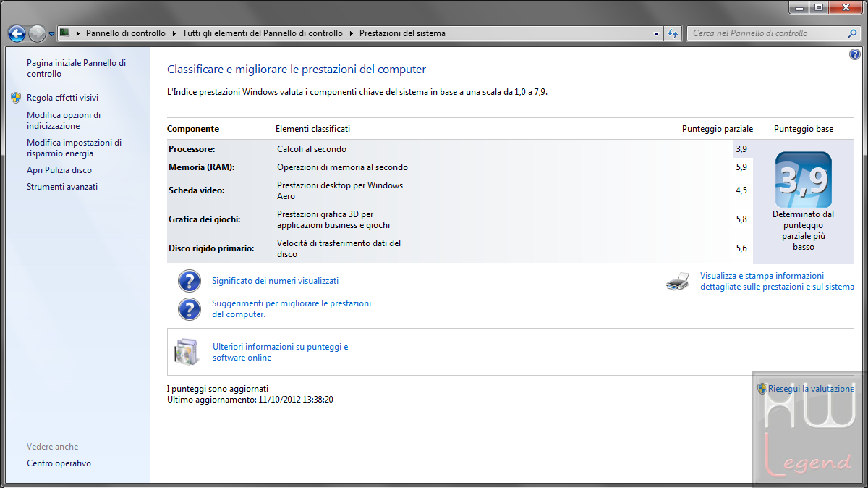This screenshot has width=868, height=488.
Task: Click the Control Panel icon in address bar
Action: (x=64, y=33)
